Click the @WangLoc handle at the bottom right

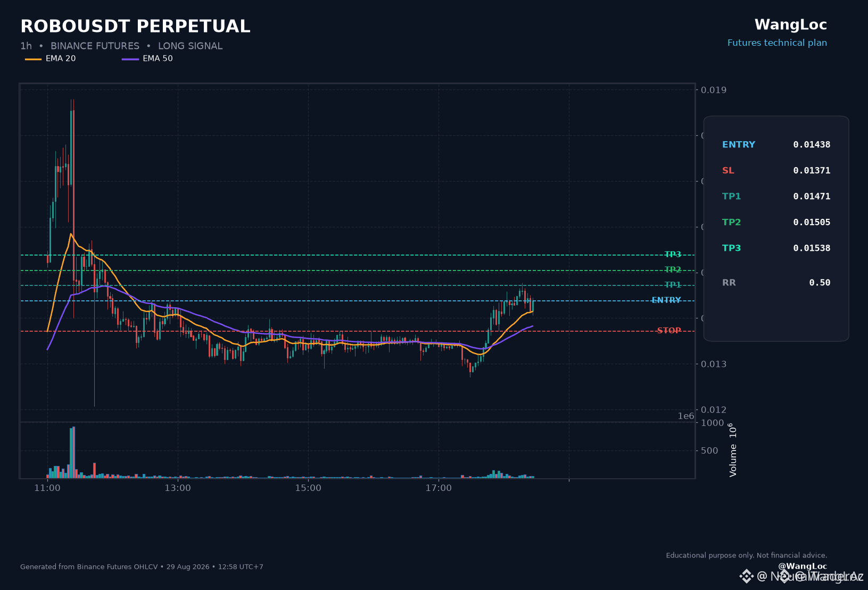(x=803, y=566)
